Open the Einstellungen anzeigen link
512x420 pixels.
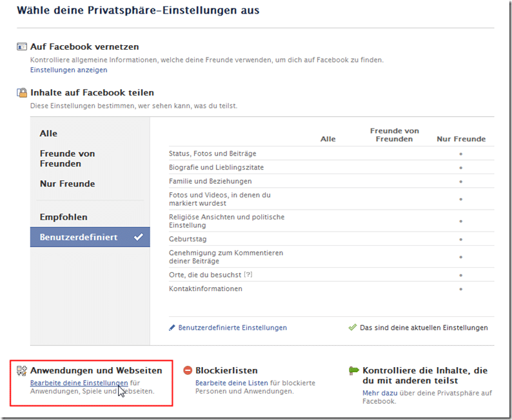pos(68,70)
